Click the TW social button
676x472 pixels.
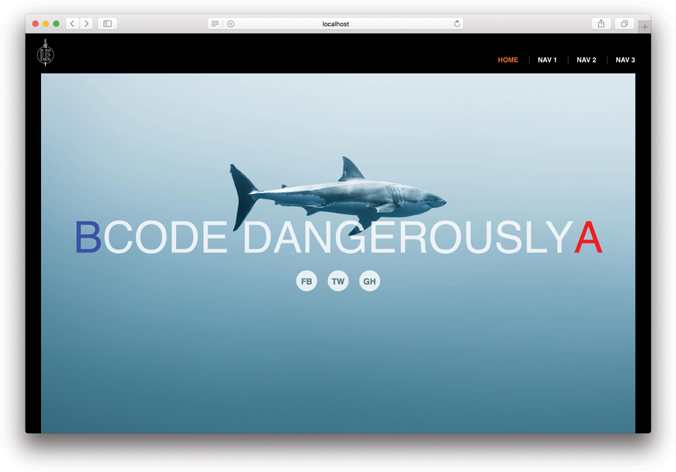(x=338, y=281)
